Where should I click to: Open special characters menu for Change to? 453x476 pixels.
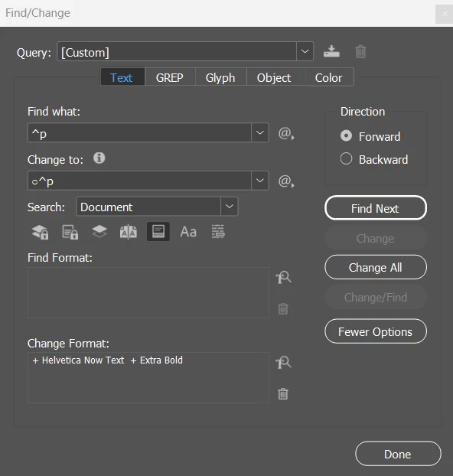[286, 181]
